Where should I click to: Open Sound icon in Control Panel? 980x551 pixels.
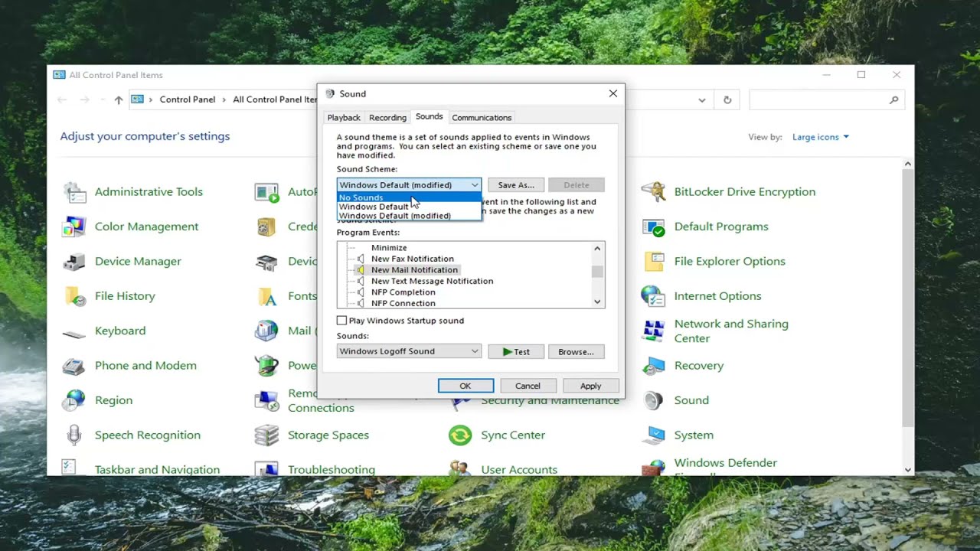653,400
